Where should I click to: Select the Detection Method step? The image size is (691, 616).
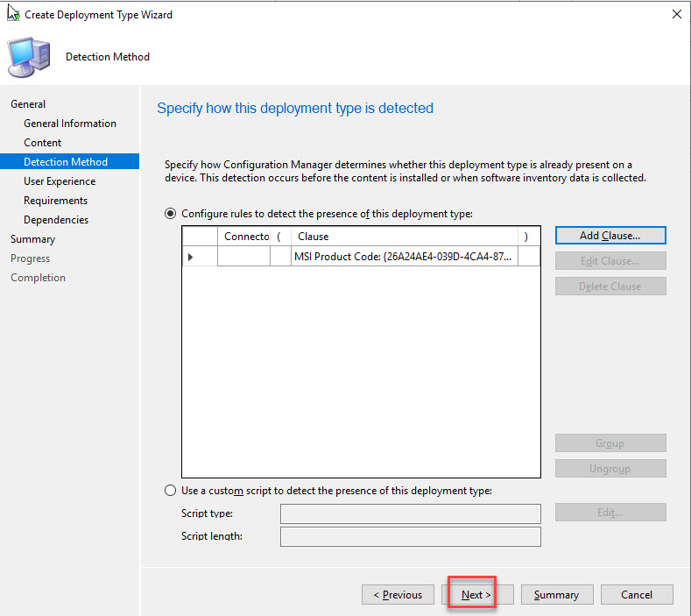[67, 162]
